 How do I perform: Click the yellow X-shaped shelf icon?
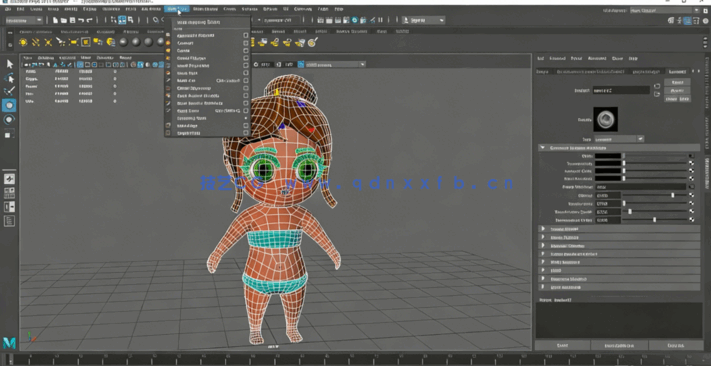click(x=48, y=42)
